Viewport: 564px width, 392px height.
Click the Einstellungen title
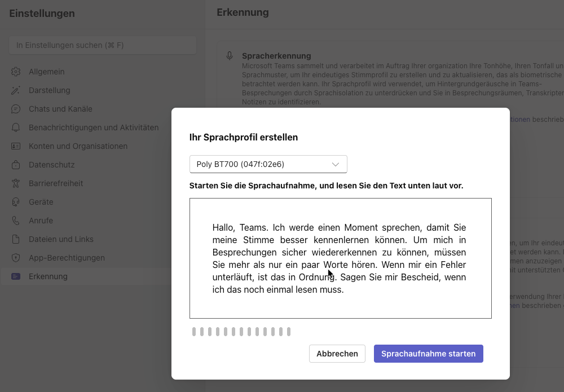(42, 14)
